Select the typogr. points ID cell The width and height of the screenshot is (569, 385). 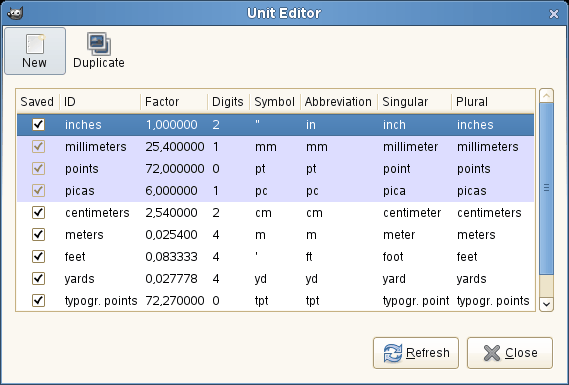point(101,301)
